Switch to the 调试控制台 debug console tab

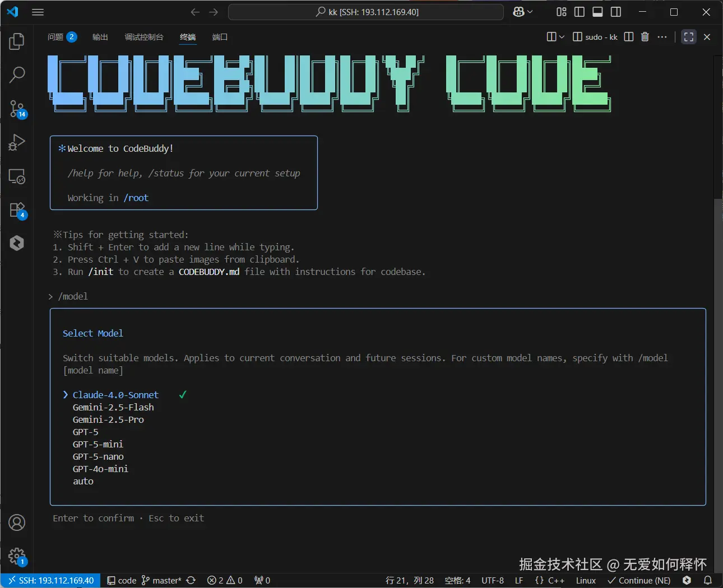pyautogui.click(x=143, y=37)
